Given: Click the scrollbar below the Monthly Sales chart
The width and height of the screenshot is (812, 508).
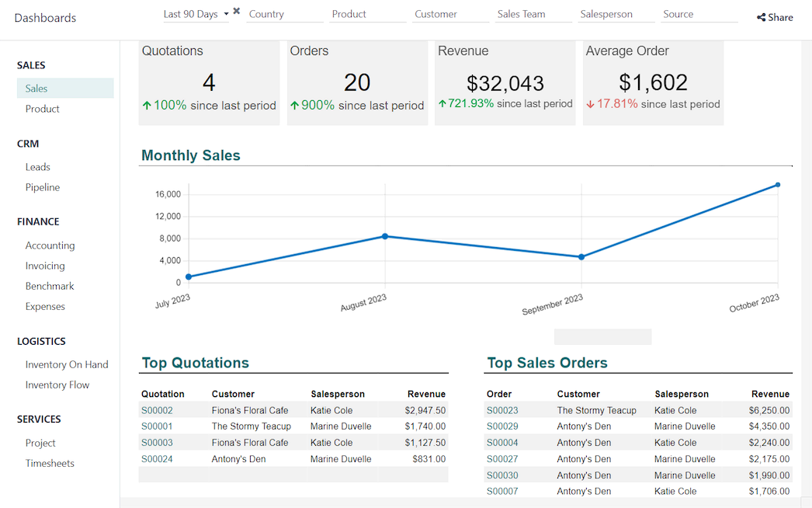Looking at the screenshot, I should (x=602, y=336).
